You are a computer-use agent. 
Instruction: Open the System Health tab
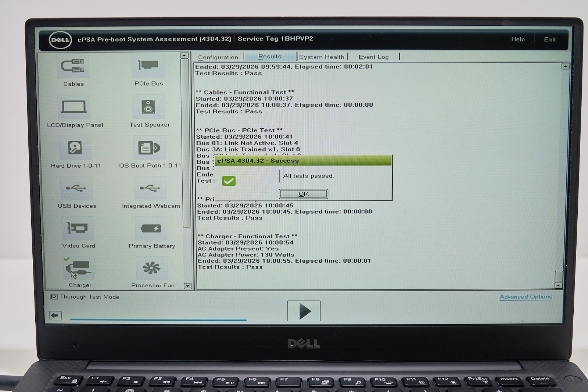[322, 57]
